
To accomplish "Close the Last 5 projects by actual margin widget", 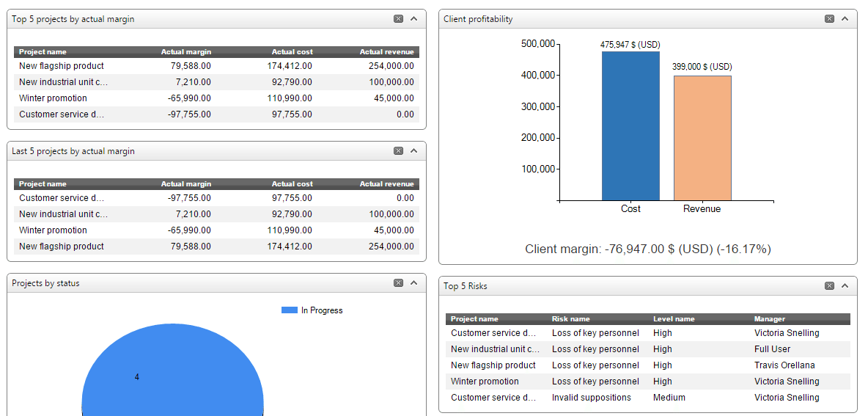I will 398,150.
